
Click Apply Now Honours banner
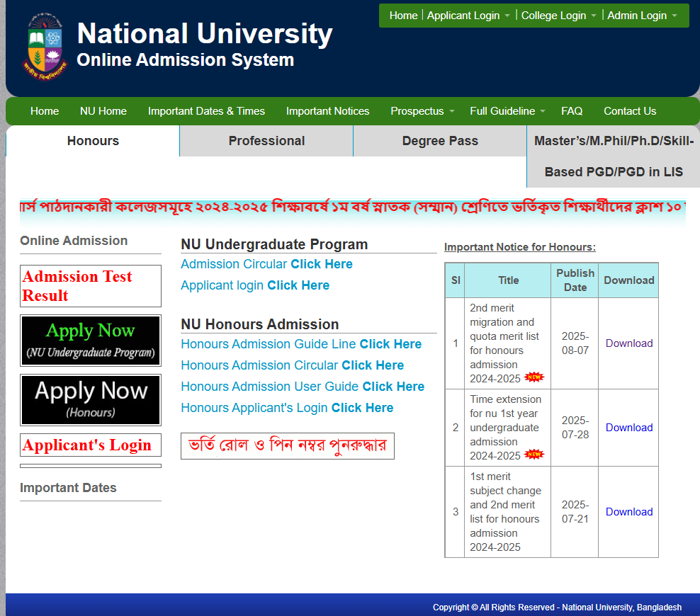(x=91, y=400)
